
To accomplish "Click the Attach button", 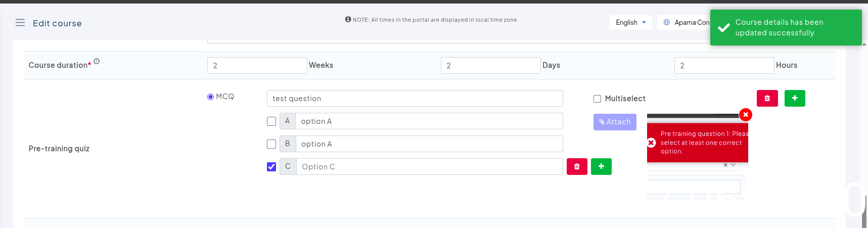I will pyautogui.click(x=615, y=122).
